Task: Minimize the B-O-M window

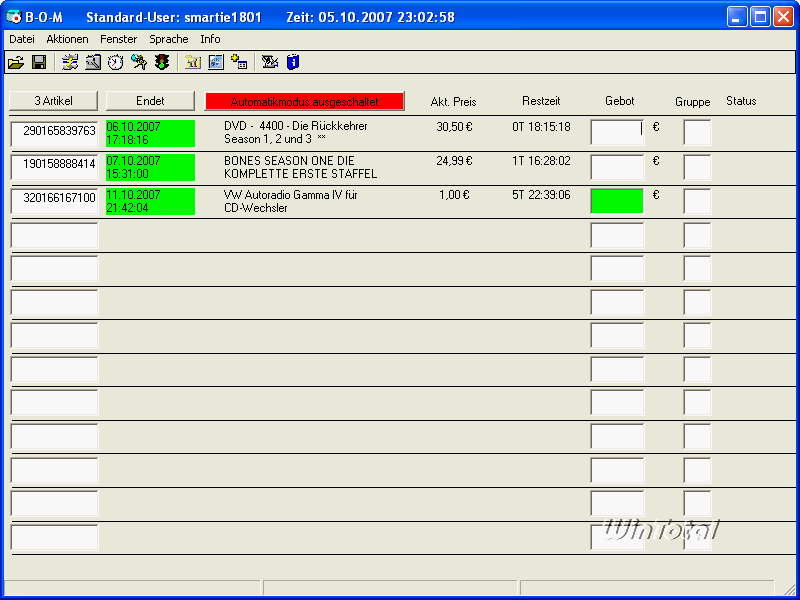Action: (738, 17)
